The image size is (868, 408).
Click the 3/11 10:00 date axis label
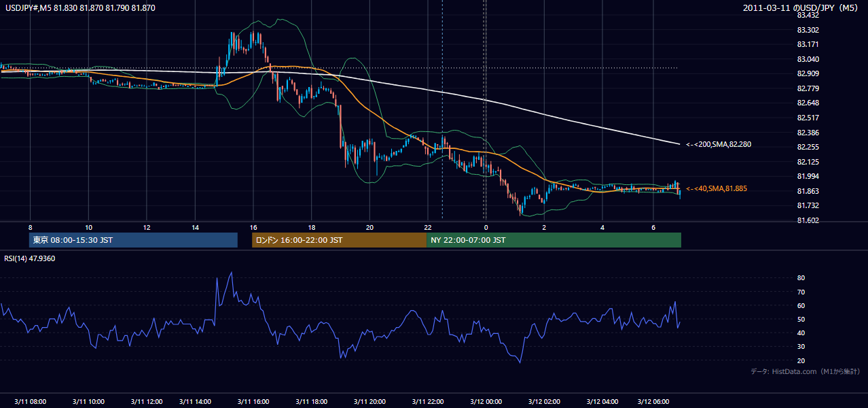pyautogui.click(x=89, y=402)
